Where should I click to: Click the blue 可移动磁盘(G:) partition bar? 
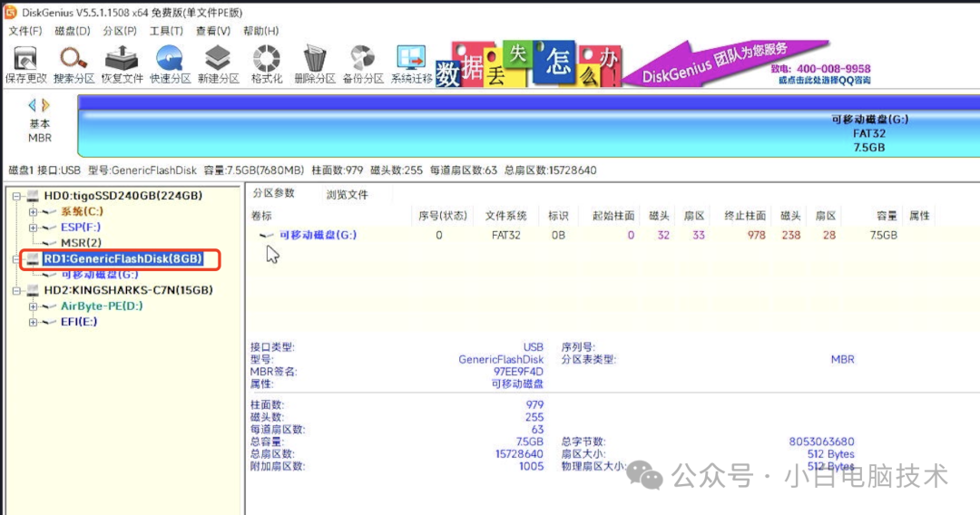tap(529, 125)
